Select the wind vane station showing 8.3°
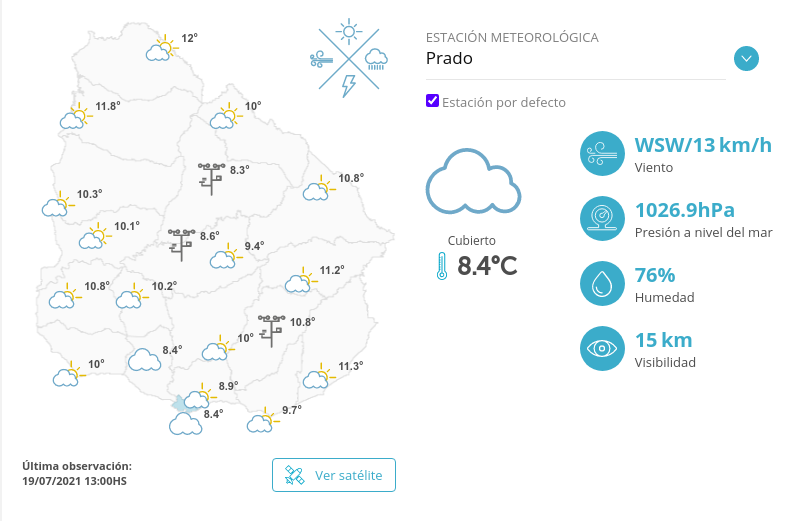Viewport: 796px width, 521px height. (x=211, y=177)
